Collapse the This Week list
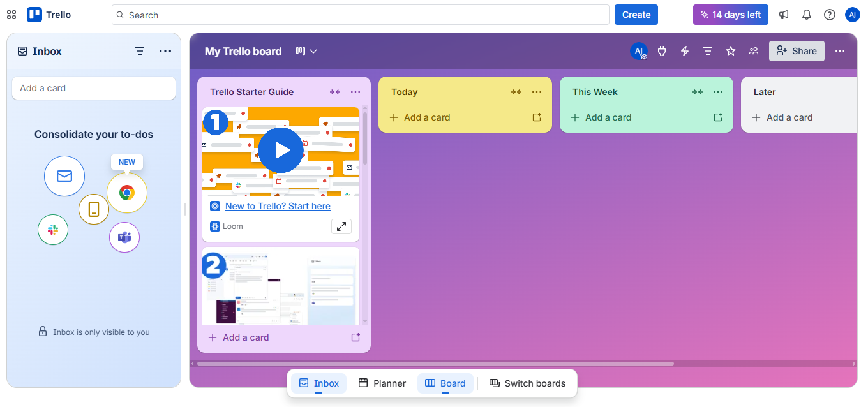868x407 pixels. point(698,92)
